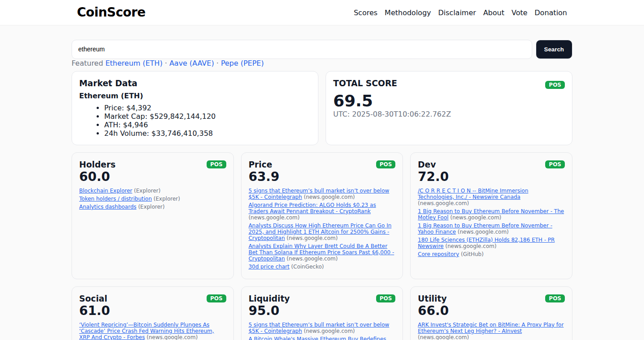Open the Algorand Price Prediction article
This screenshot has width=644, height=340.
click(312, 208)
